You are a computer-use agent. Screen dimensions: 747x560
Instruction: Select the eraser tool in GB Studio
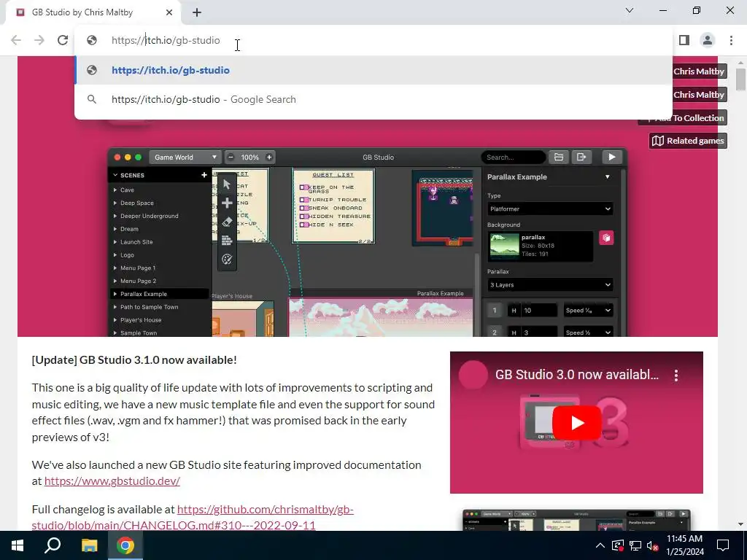coord(227,222)
